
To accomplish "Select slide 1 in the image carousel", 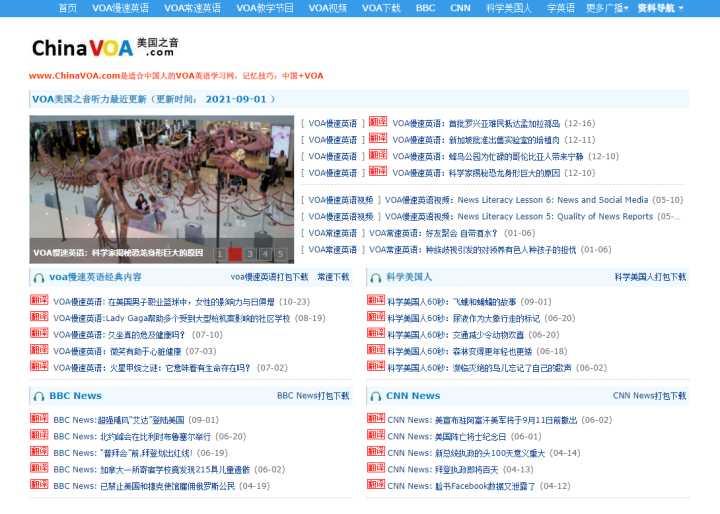I will [219, 254].
